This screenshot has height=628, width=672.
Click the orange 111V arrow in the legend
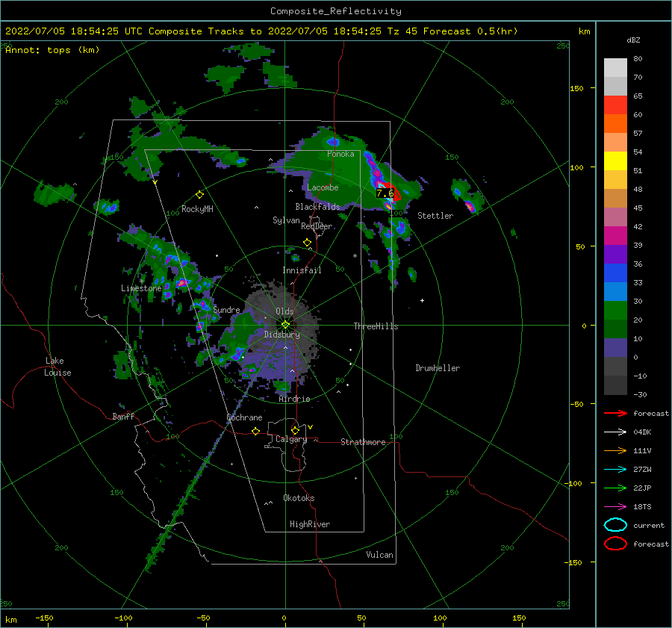pyautogui.click(x=615, y=450)
